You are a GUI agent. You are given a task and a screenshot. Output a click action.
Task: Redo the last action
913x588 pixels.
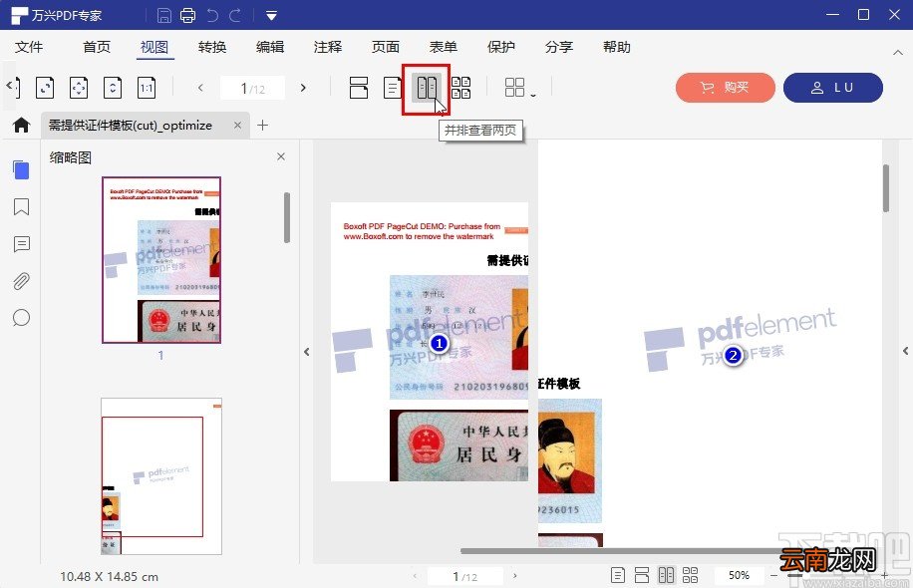235,15
